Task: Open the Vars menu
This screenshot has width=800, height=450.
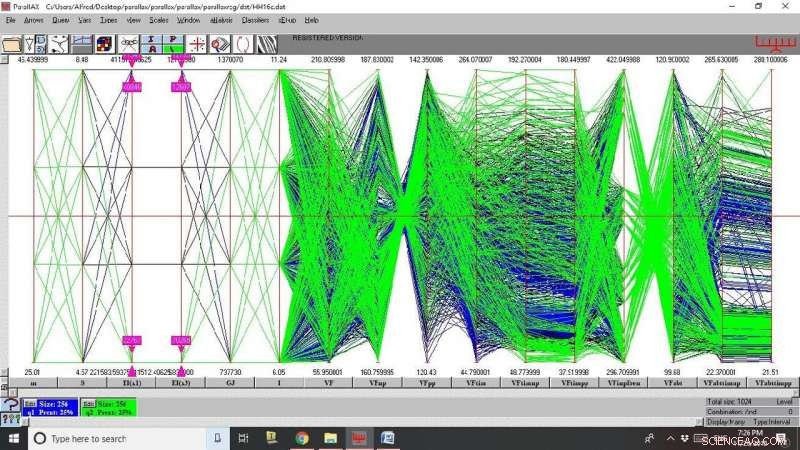Action: (x=85, y=20)
